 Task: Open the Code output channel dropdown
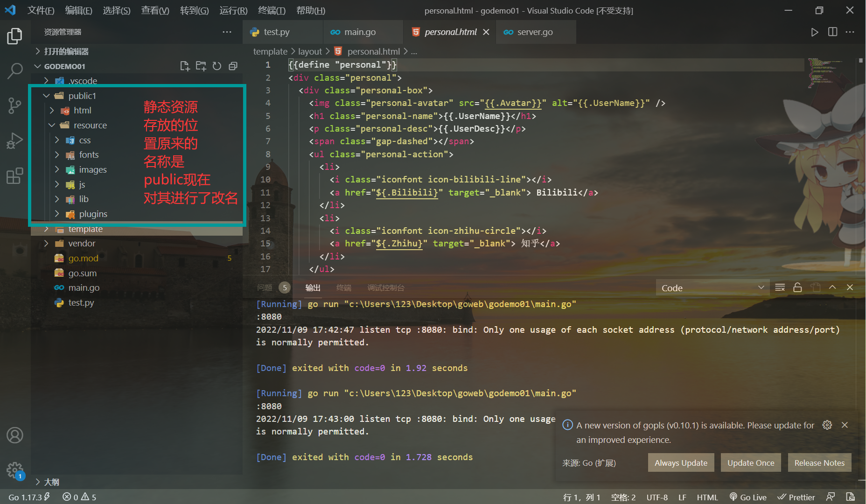[x=712, y=288]
